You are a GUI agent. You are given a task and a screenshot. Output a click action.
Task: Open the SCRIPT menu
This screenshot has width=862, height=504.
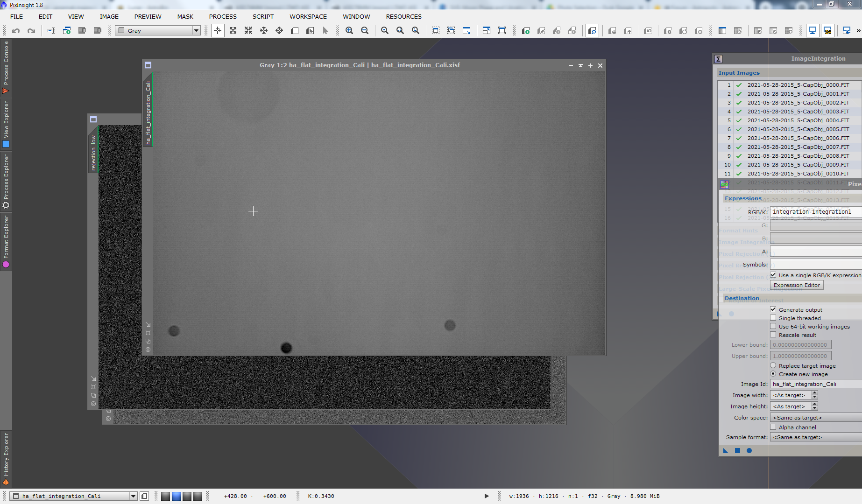coord(263,17)
